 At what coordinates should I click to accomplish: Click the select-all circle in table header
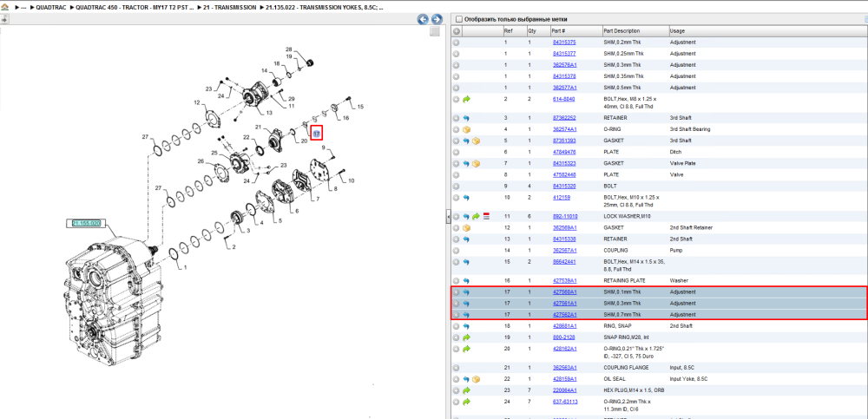coord(457,31)
